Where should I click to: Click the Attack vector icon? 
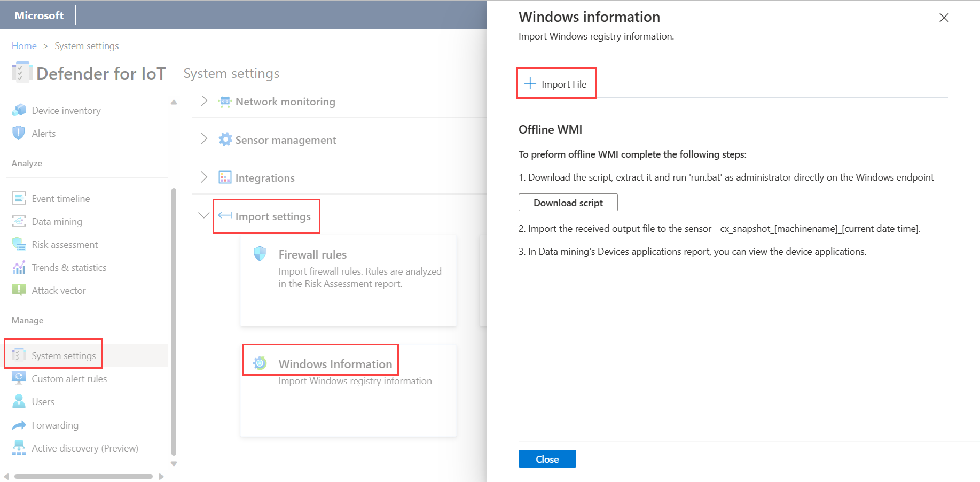pyautogui.click(x=19, y=290)
